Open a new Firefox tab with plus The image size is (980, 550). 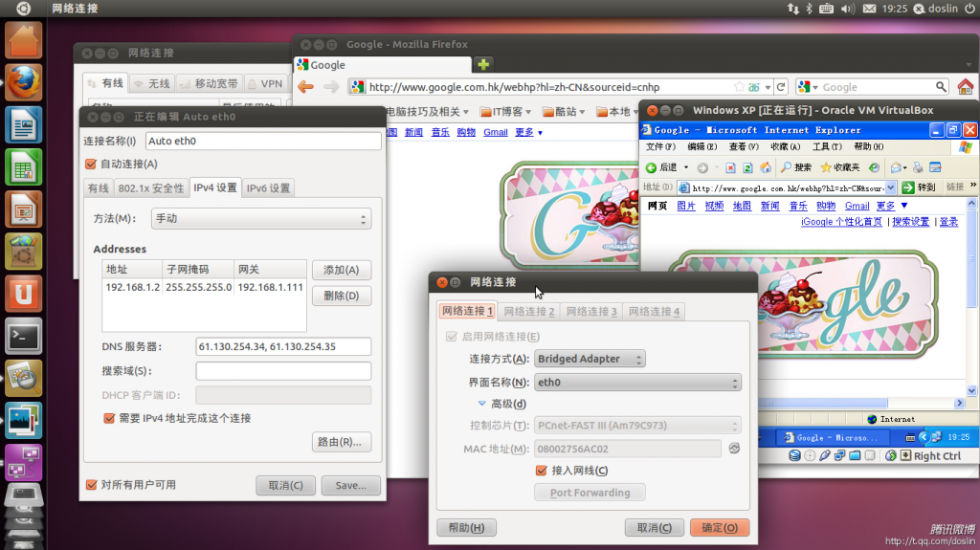coord(483,64)
